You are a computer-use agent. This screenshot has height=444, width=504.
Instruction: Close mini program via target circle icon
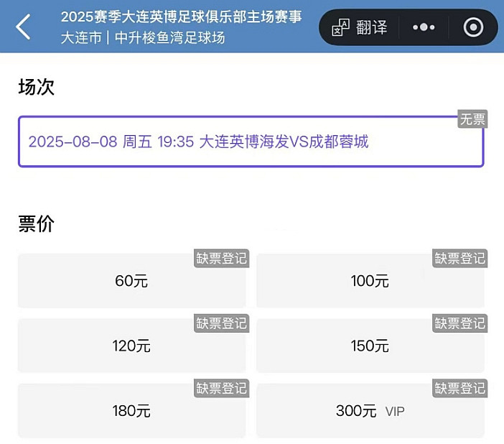(x=473, y=27)
